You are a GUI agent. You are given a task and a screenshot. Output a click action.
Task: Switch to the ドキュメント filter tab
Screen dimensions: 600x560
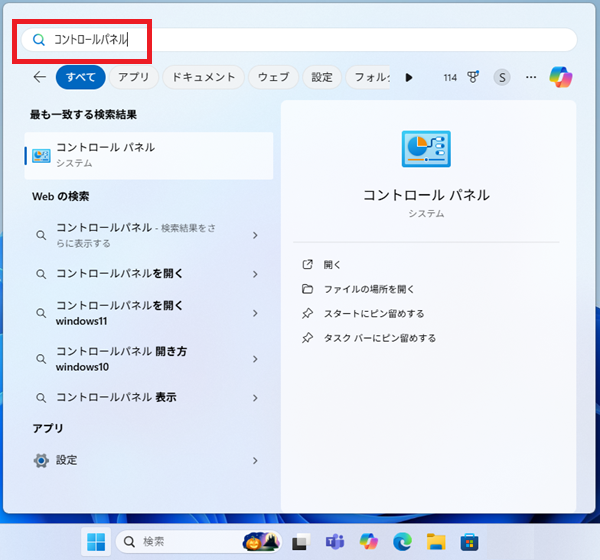tap(204, 77)
